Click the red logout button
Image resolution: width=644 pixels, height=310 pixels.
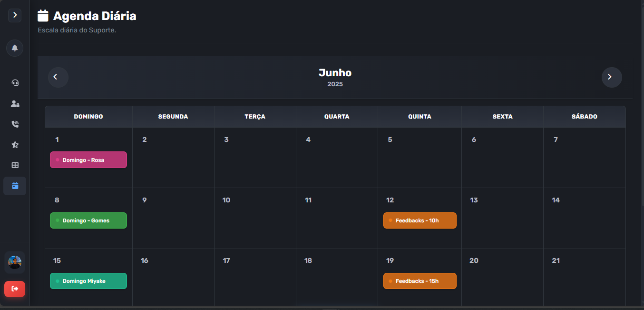pos(15,289)
